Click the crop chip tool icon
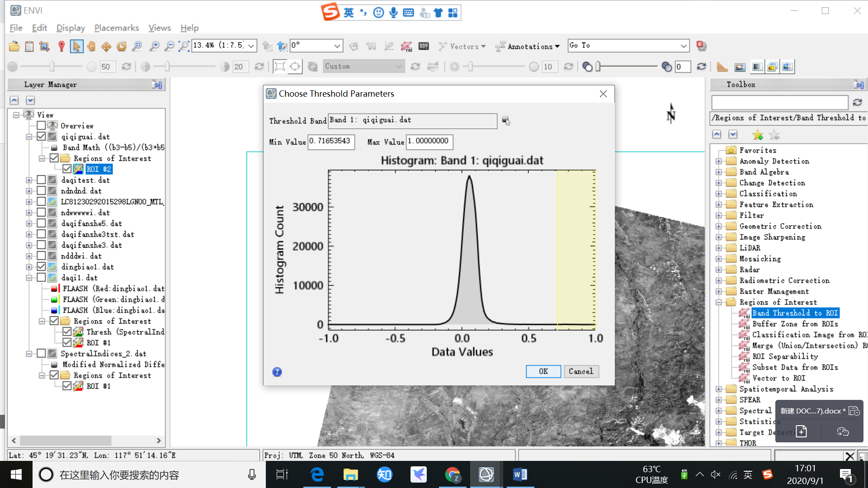Image resolution: width=868 pixels, height=488 pixels. pos(44,46)
